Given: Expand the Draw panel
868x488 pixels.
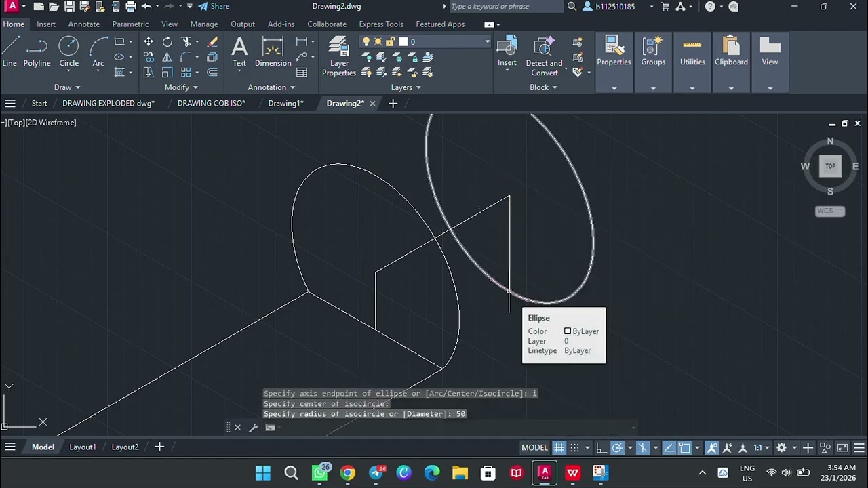Looking at the screenshot, I should [67, 87].
